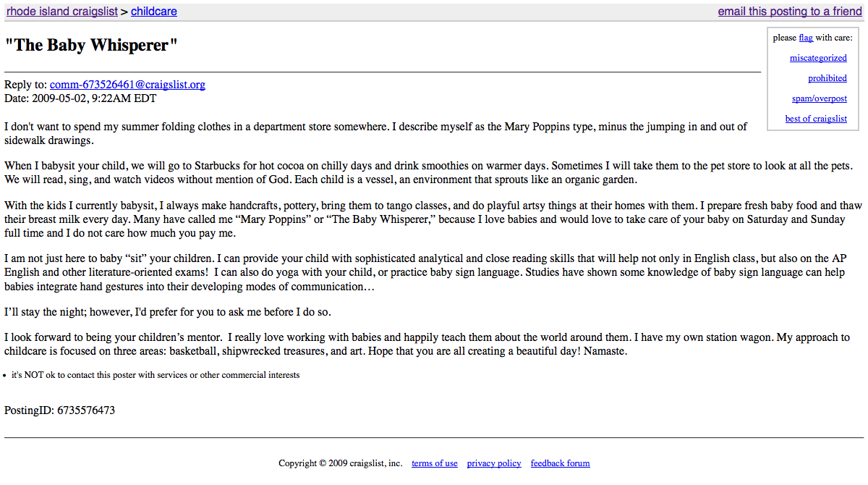
Task: View the privacy policy page
Action: pos(494,463)
